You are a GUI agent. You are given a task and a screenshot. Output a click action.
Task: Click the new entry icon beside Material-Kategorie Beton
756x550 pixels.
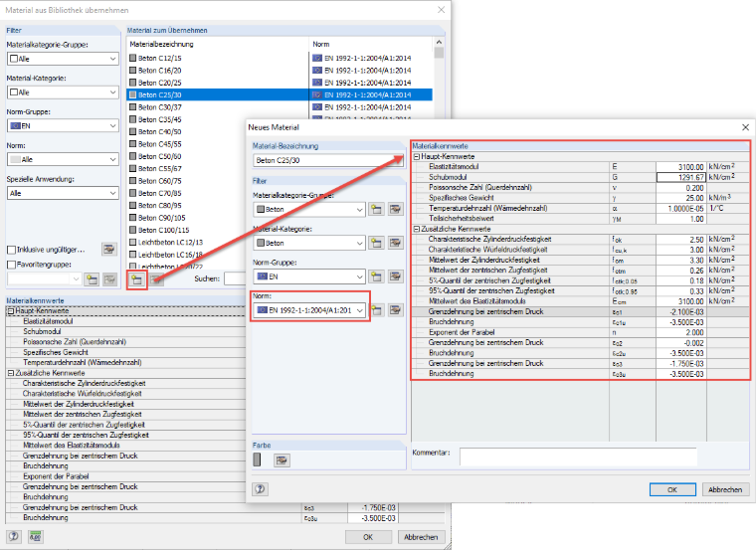tap(376, 243)
